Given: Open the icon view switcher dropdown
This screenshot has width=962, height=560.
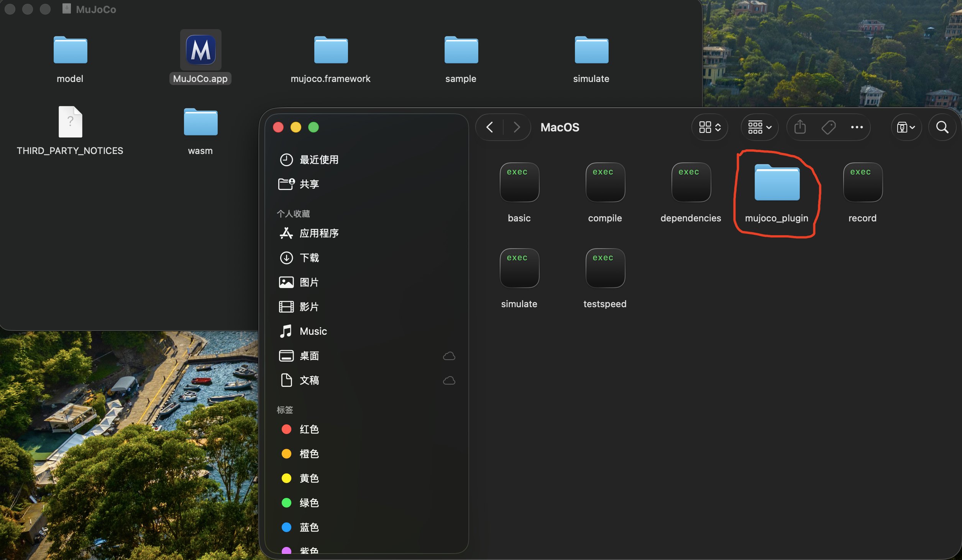Looking at the screenshot, I should coord(709,127).
